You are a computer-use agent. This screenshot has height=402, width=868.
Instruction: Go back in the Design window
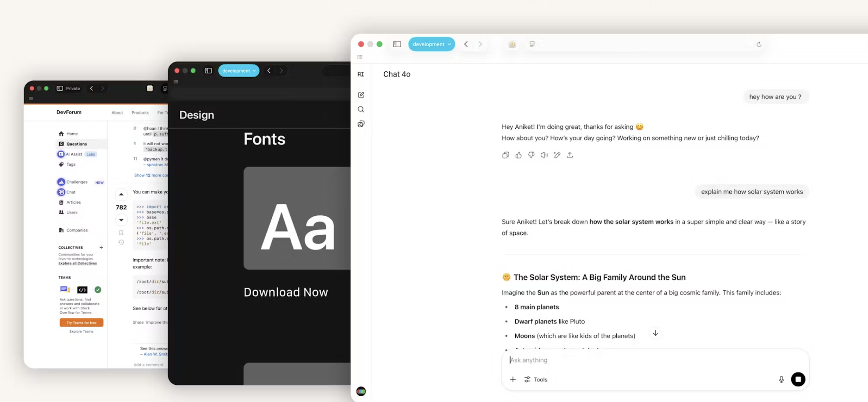tap(269, 71)
